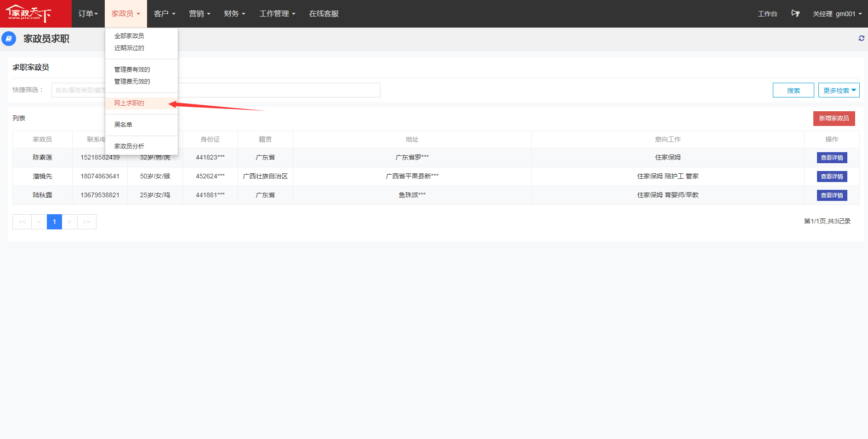Screen dimensions: 868x439
Task: Select 近期派过的 menu entry
Action: point(129,48)
